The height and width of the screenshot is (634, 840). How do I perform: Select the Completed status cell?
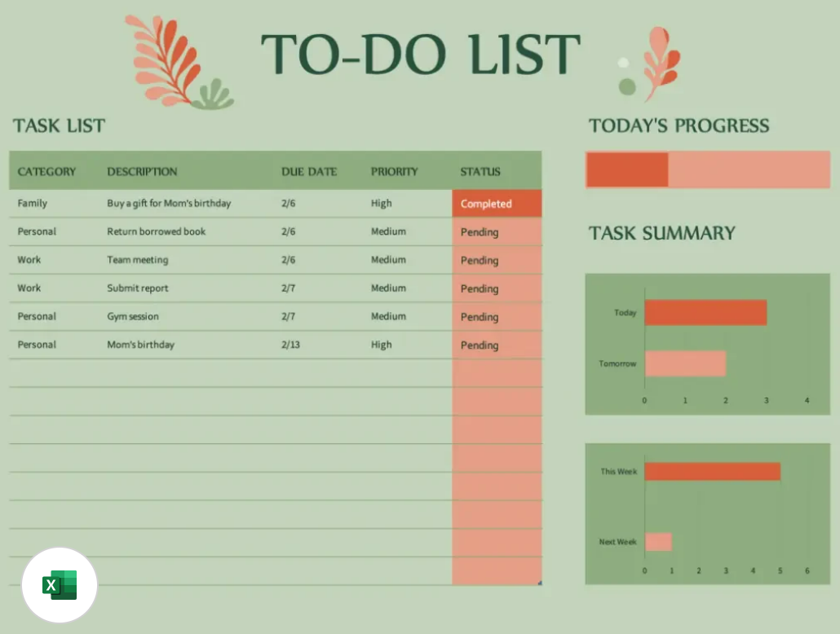pyautogui.click(x=496, y=204)
